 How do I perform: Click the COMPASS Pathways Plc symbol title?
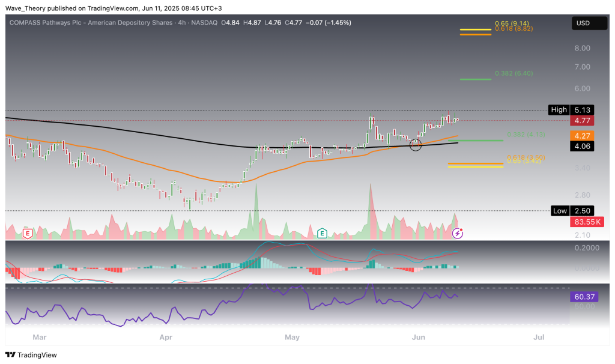[92, 23]
